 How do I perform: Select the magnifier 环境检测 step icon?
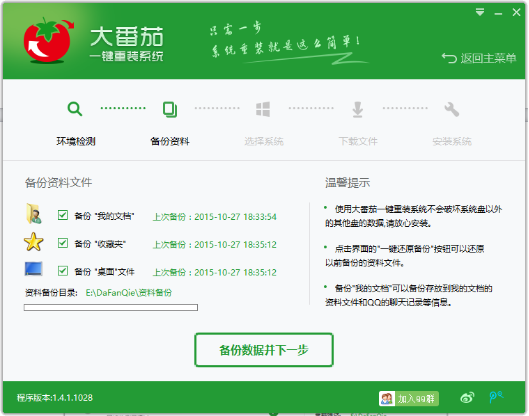pos(75,109)
